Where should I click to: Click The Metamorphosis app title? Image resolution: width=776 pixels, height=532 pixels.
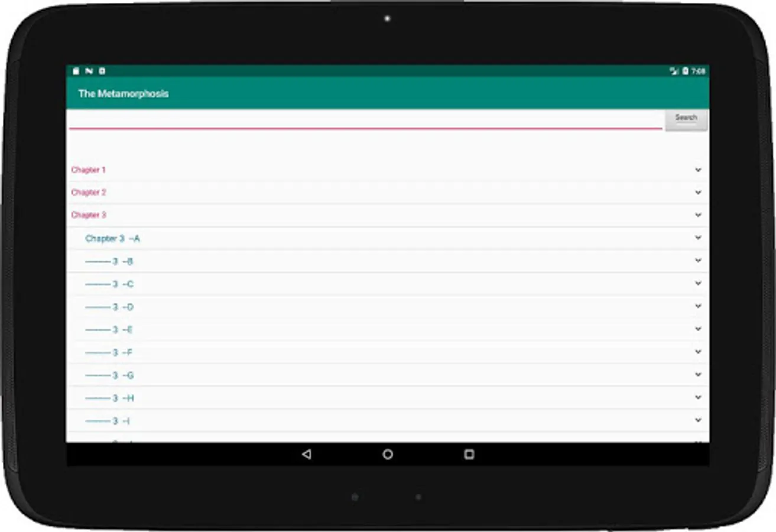click(x=124, y=93)
